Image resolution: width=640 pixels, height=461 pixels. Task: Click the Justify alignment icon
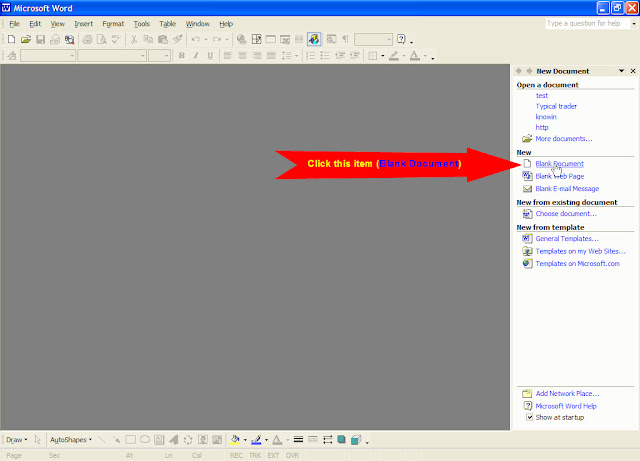coord(271,56)
